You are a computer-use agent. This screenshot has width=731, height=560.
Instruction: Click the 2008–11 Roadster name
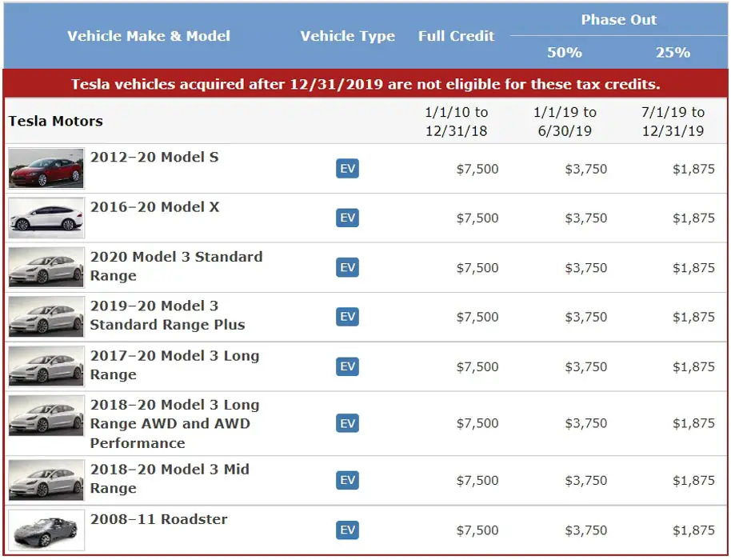pyautogui.click(x=158, y=519)
